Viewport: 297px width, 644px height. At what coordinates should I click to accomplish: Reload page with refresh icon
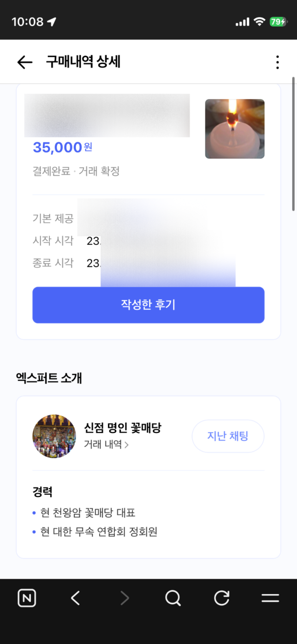(222, 598)
